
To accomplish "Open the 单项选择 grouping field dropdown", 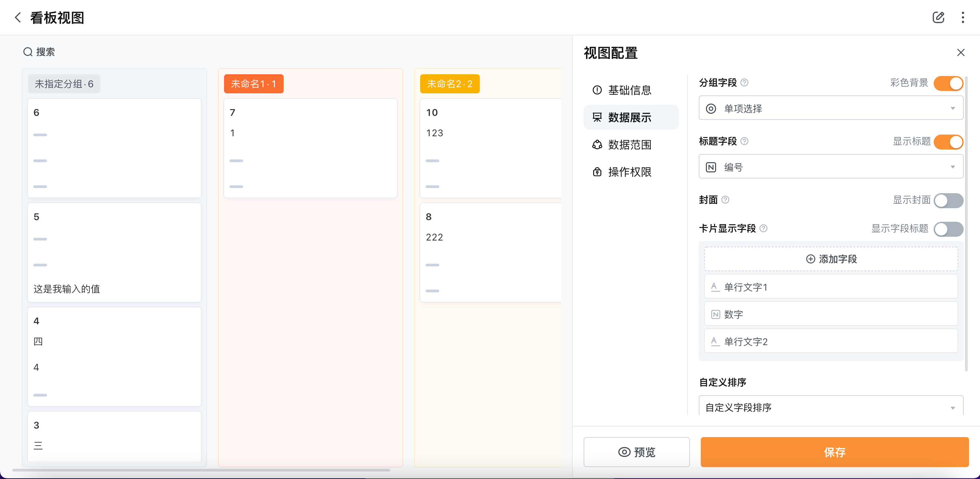I will pyautogui.click(x=831, y=109).
